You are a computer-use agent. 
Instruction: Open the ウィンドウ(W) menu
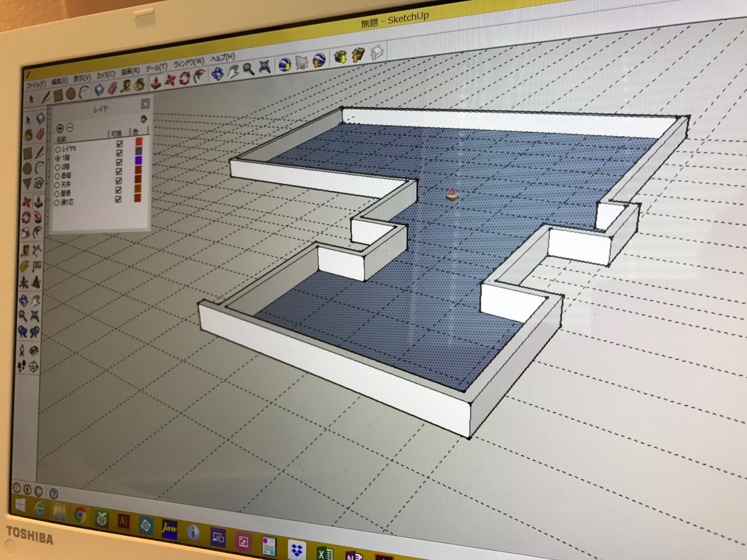click(x=188, y=63)
